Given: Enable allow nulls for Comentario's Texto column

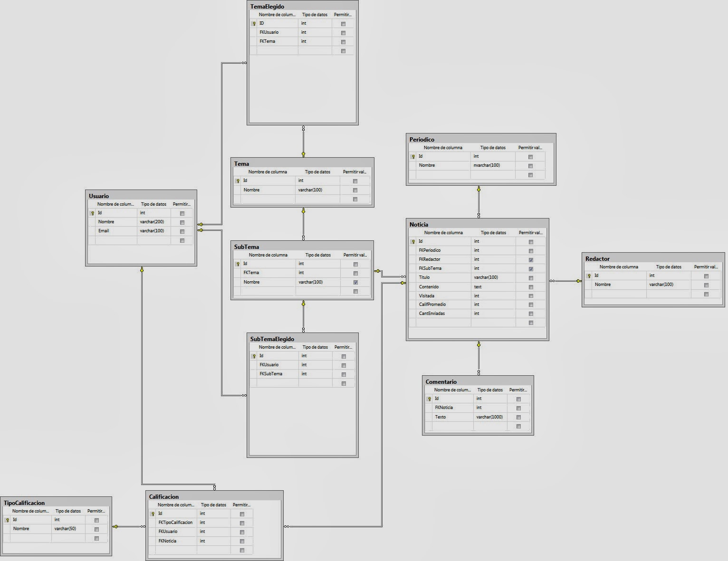Looking at the screenshot, I should (x=517, y=417).
